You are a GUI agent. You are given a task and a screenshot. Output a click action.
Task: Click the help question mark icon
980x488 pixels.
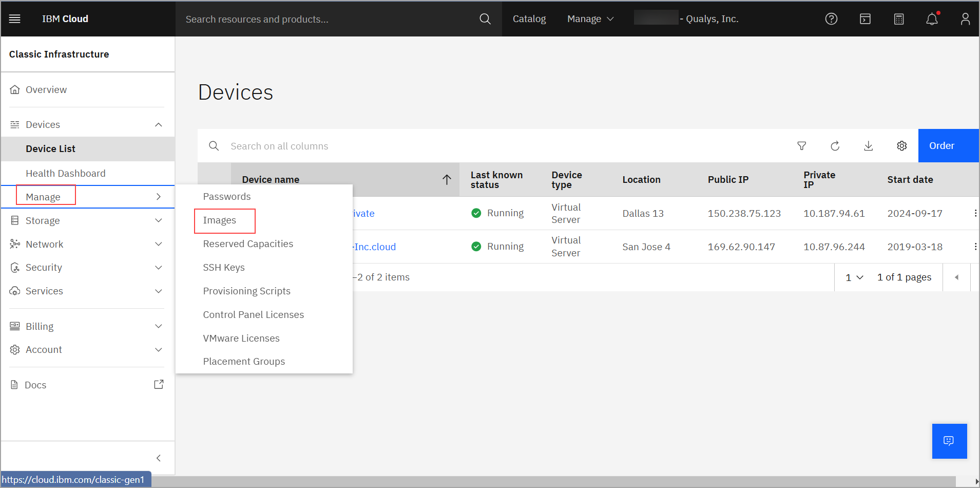pyautogui.click(x=831, y=19)
